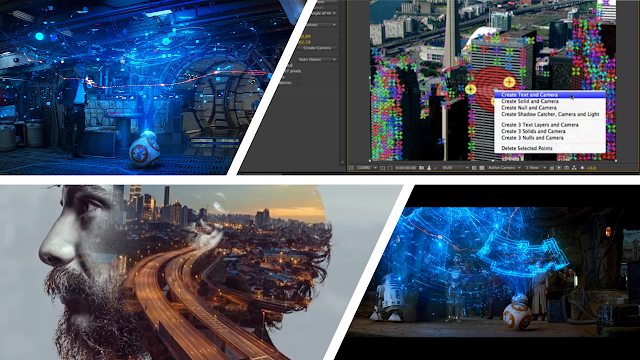Choose Create Shadow Catcher, Camera and Light
640x360 pixels.
pyautogui.click(x=549, y=114)
